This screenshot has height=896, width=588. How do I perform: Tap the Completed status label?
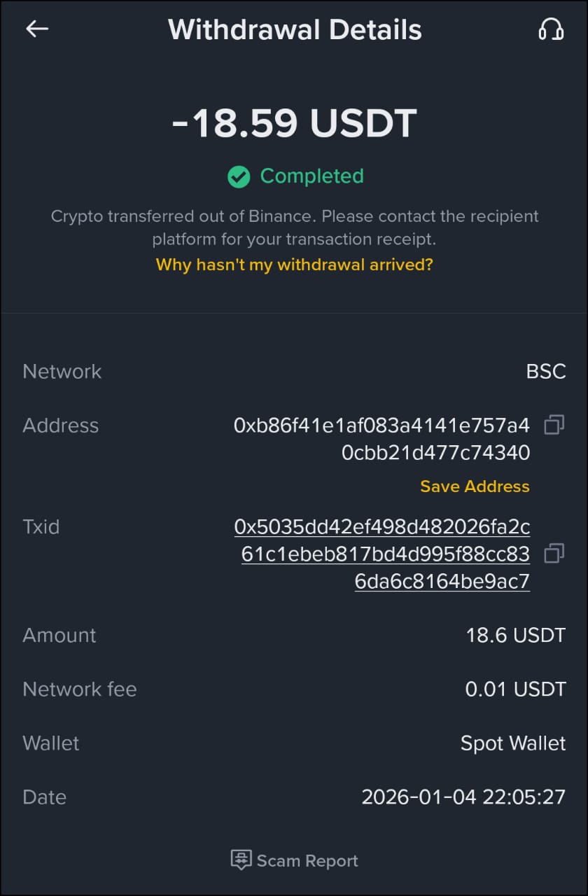coord(311,176)
